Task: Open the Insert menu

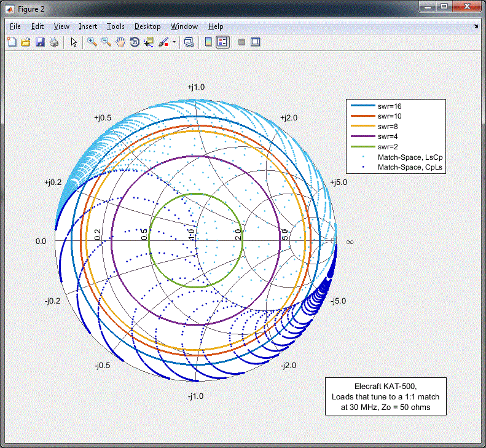Action: coord(88,26)
